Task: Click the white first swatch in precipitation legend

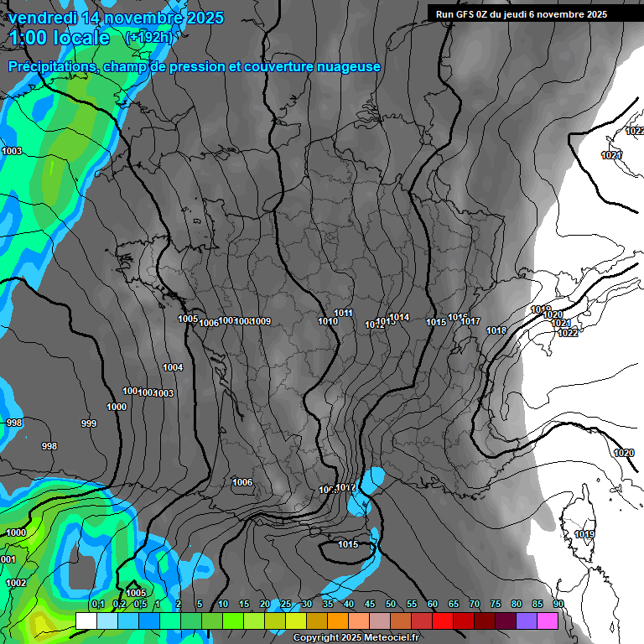Action: (86, 621)
